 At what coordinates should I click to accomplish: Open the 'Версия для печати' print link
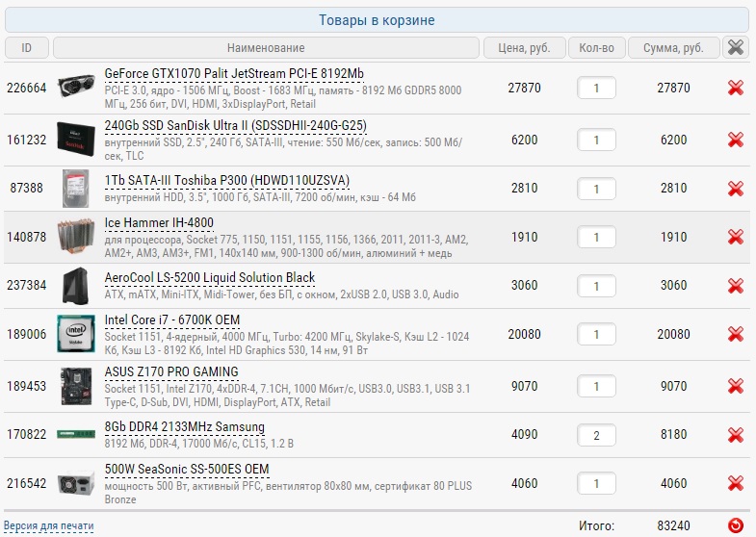(x=49, y=525)
